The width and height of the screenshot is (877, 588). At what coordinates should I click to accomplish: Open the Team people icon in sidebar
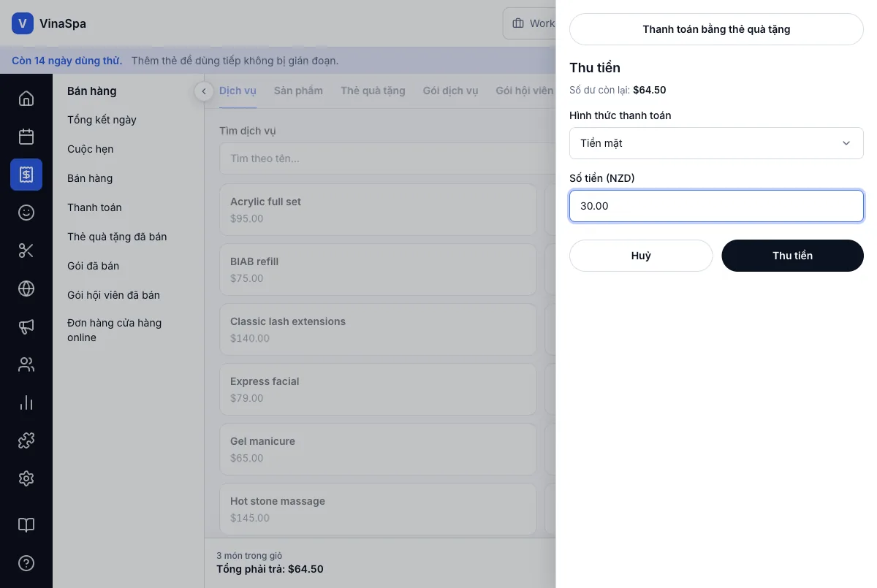(x=26, y=364)
